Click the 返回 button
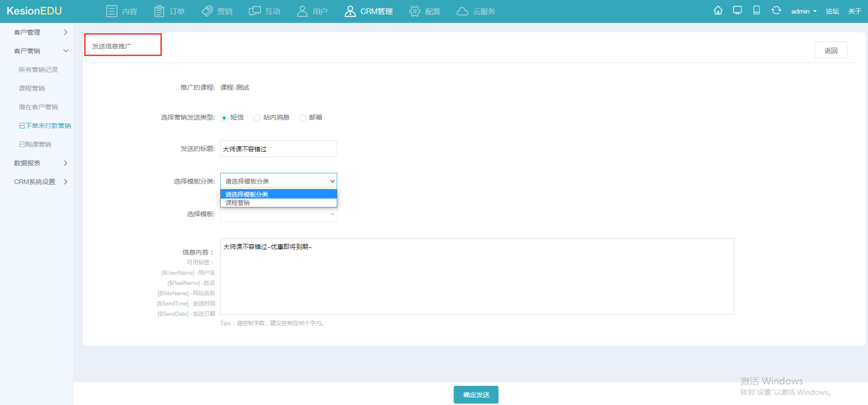Image resolution: width=868 pixels, height=405 pixels. tap(831, 50)
